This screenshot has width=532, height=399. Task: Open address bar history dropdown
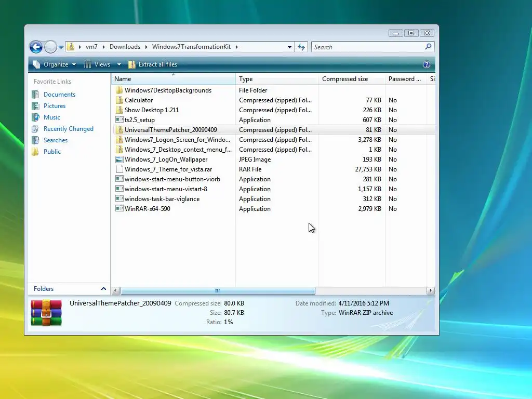pos(289,47)
